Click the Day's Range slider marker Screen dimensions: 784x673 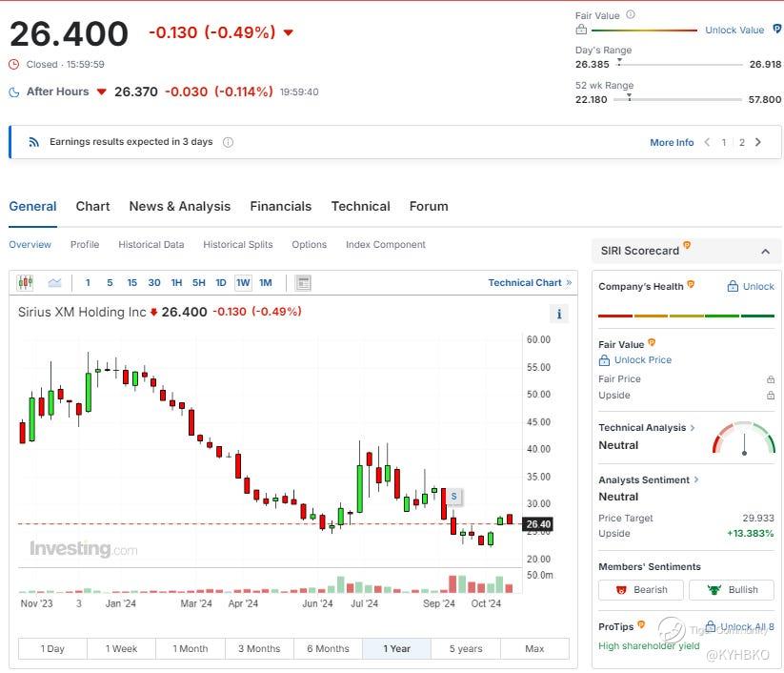[619, 62]
